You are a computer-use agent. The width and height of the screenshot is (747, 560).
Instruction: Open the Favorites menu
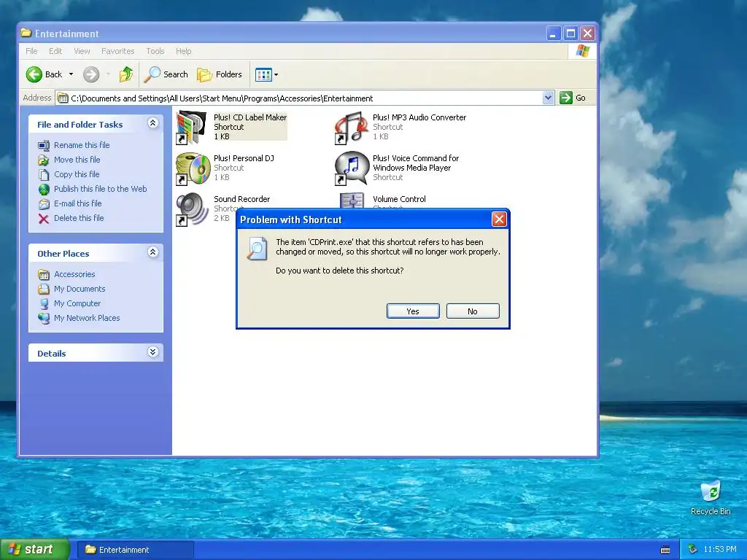tap(117, 51)
